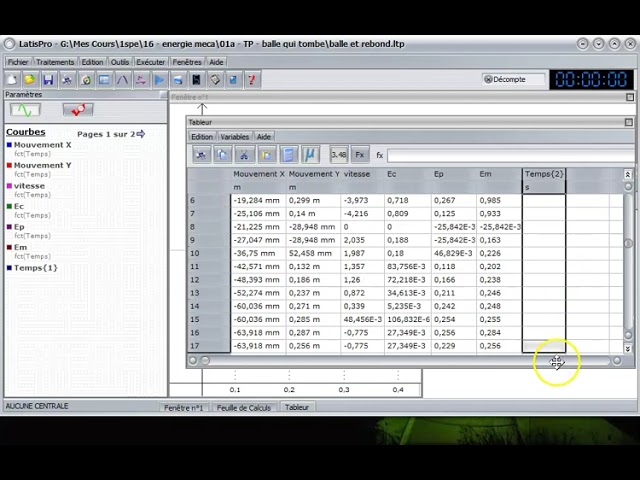
Task: Open the Tableur Aide menu
Action: pyautogui.click(x=264, y=137)
